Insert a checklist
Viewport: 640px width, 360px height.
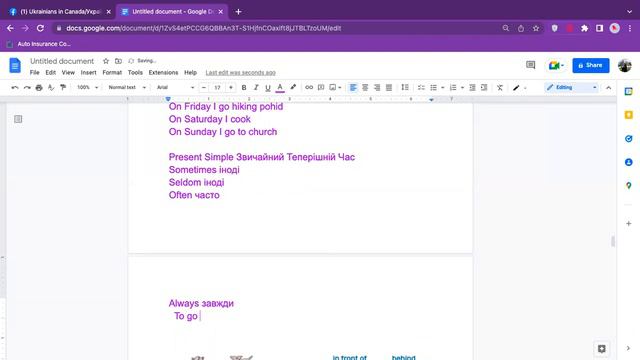421,87
